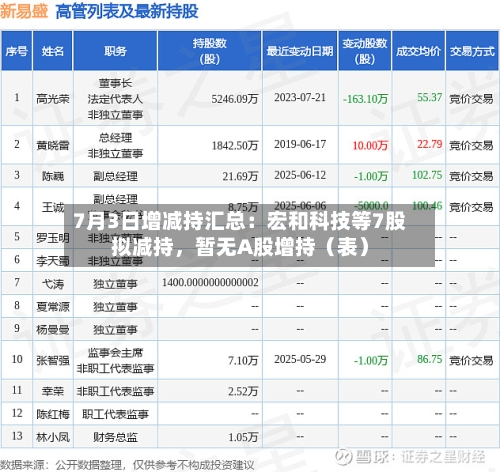Click the date 2025-05-29
The height and width of the screenshot is (472, 500).
pyautogui.click(x=300, y=359)
